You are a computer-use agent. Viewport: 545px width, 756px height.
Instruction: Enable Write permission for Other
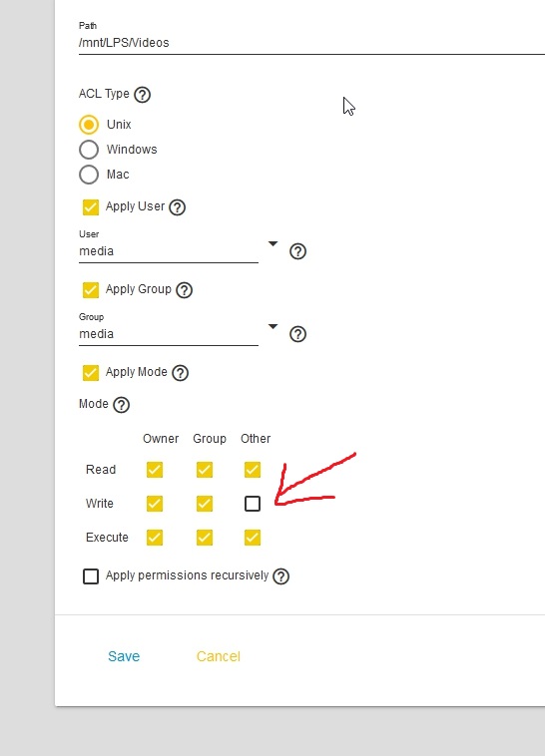pyautogui.click(x=253, y=504)
